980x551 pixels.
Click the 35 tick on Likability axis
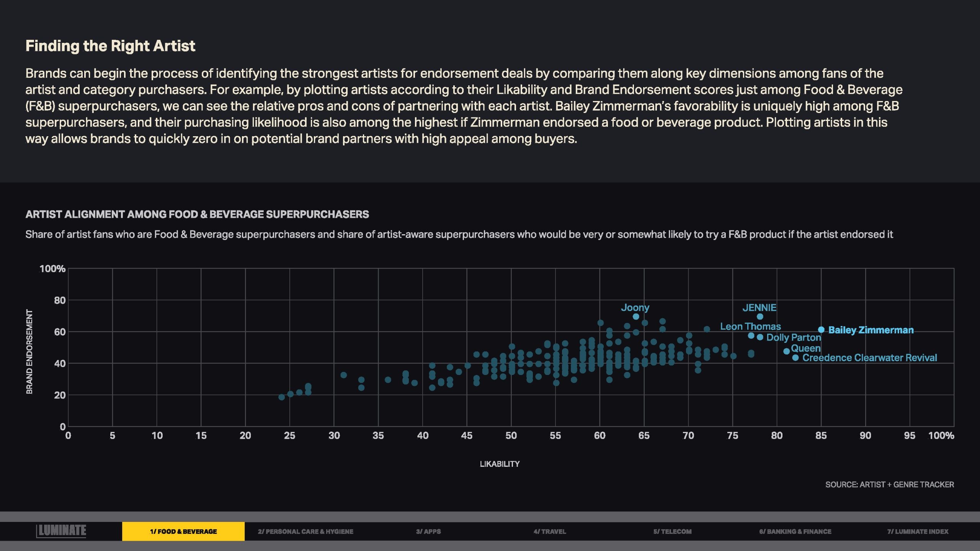click(378, 435)
